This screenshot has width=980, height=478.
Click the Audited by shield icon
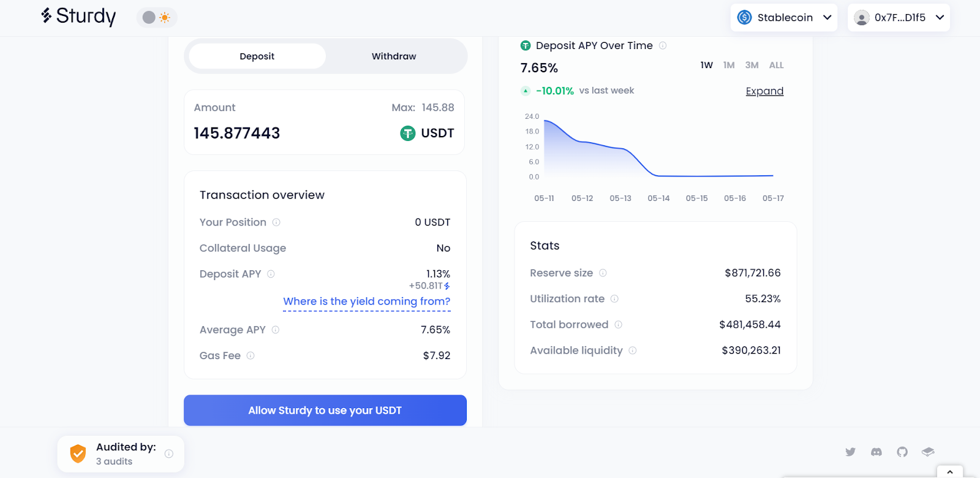[x=78, y=454]
